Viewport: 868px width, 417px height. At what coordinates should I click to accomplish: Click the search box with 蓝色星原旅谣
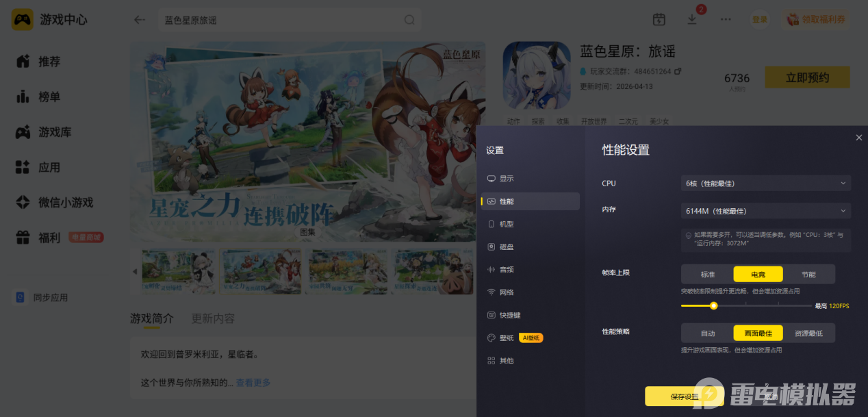click(290, 20)
